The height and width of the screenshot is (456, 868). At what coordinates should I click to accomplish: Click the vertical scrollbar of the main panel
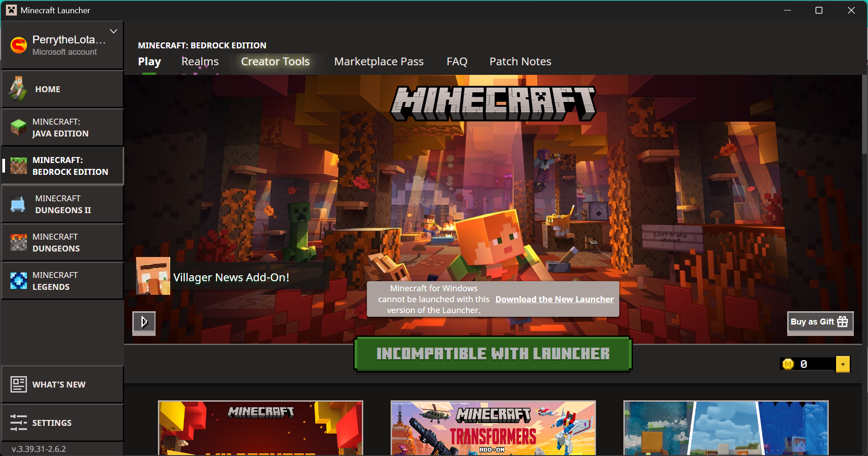865,114
